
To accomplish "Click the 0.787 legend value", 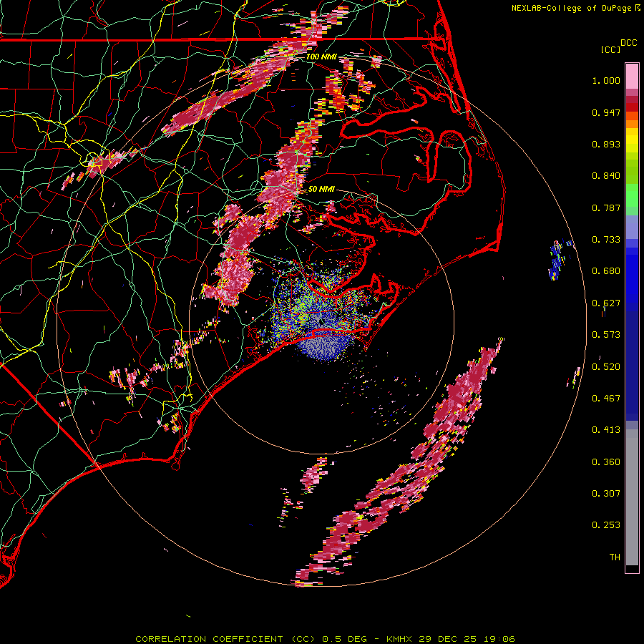I will click(x=606, y=208).
